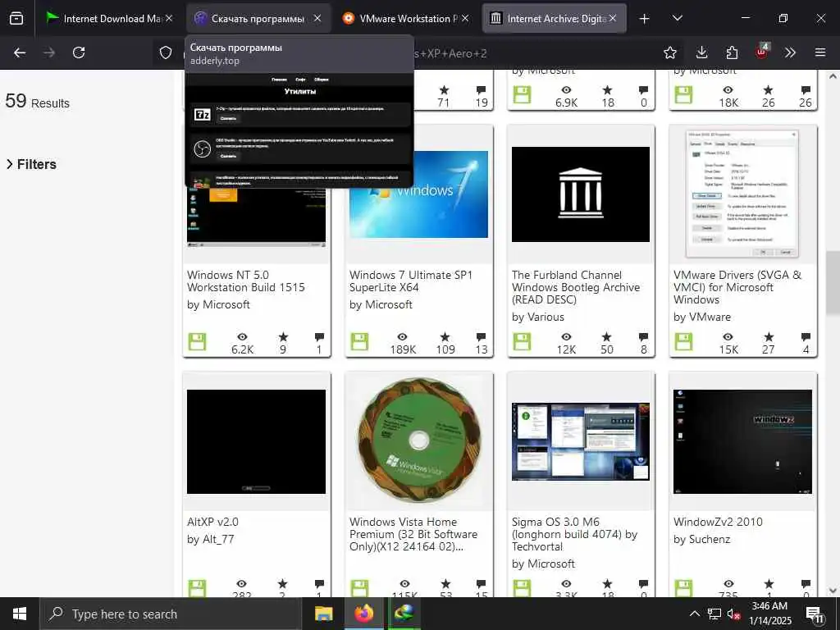Viewport: 840px width, 630px height.
Task: Open Windows Start menu
Action: coord(20,614)
